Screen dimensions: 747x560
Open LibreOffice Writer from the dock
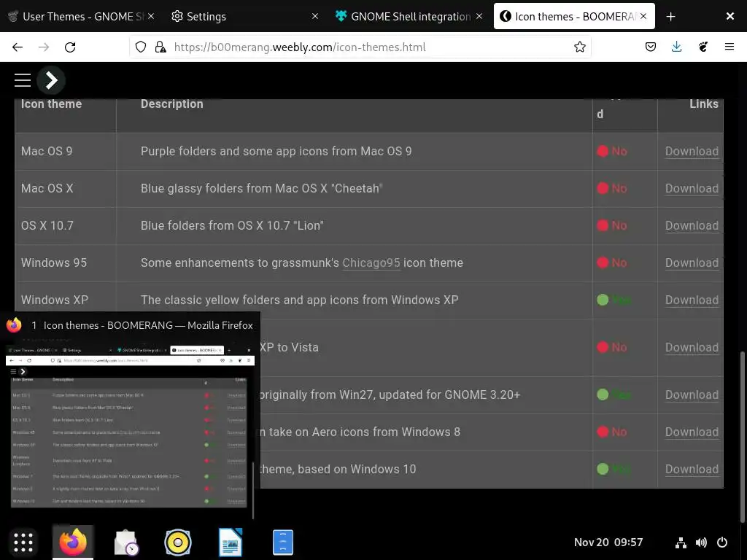pyautogui.click(x=231, y=542)
